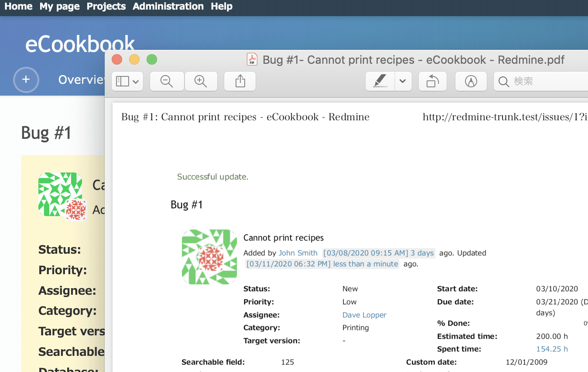
Task: Open Projects in Redmine top menu
Action: (x=106, y=7)
